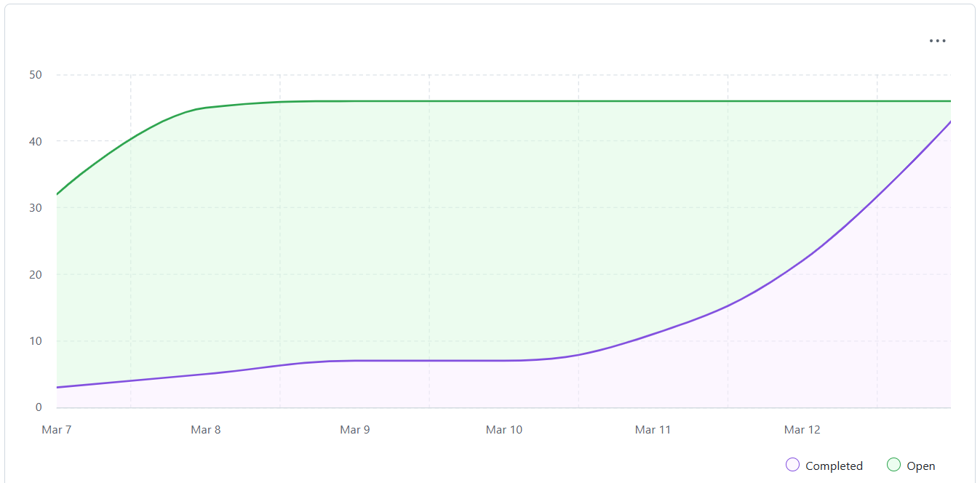Click the green Open line's flat top
Screen dimensions: 980x483
(582, 101)
